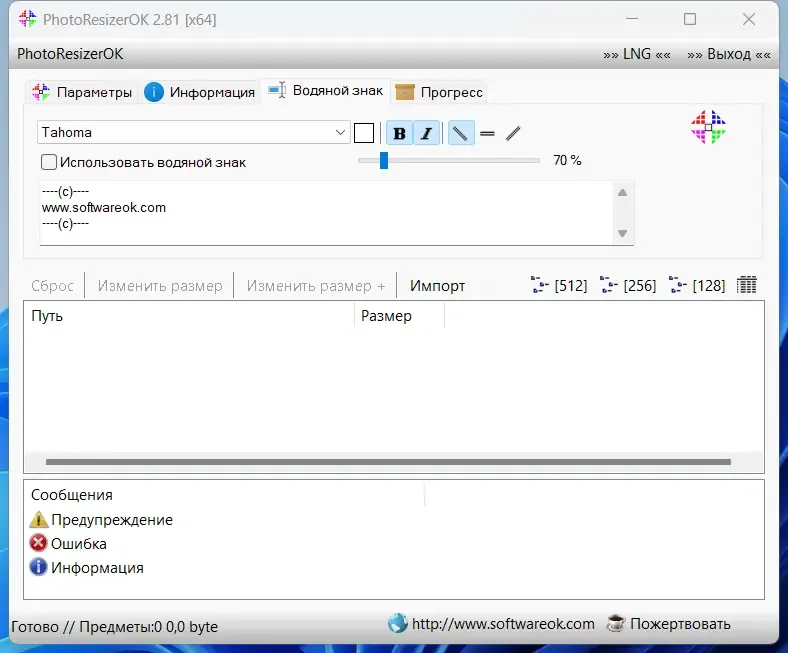Viewport: 788px width, 653px height.
Task: Set thumbnail size to [128]
Action: (697, 286)
